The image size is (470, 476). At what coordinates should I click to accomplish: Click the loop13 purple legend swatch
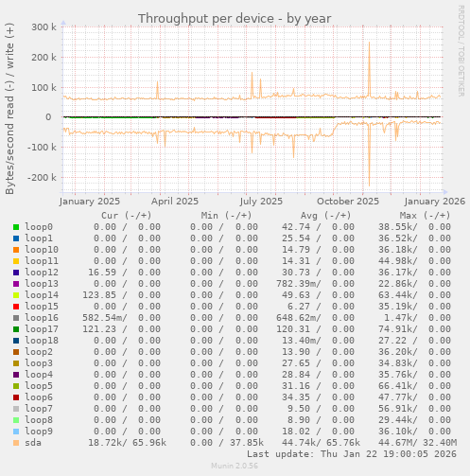pos(16,284)
